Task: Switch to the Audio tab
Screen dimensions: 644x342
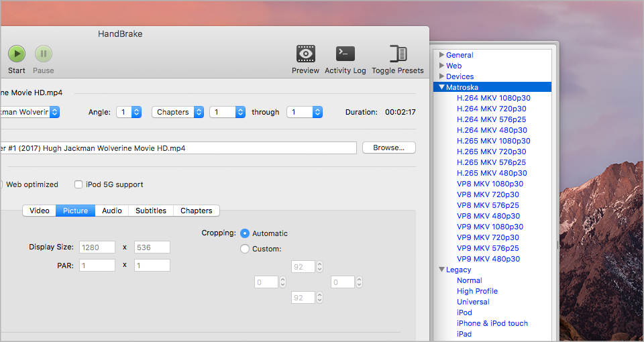Action: 112,211
